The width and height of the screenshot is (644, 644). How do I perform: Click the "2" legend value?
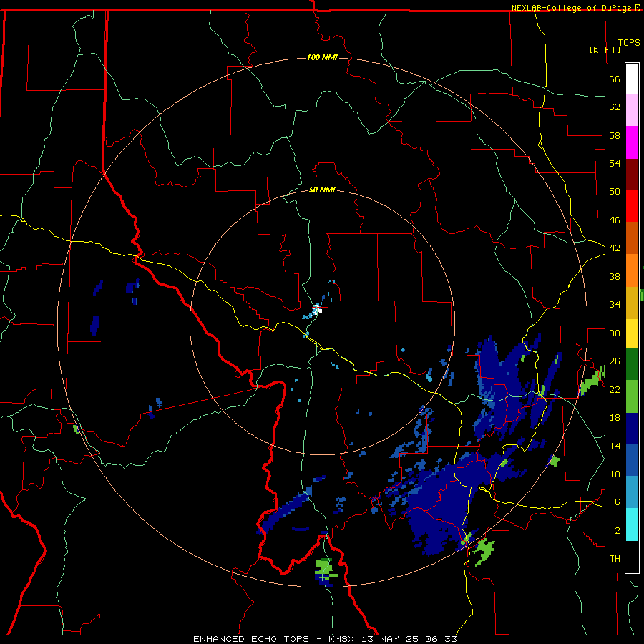pyautogui.click(x=618, y=531)
